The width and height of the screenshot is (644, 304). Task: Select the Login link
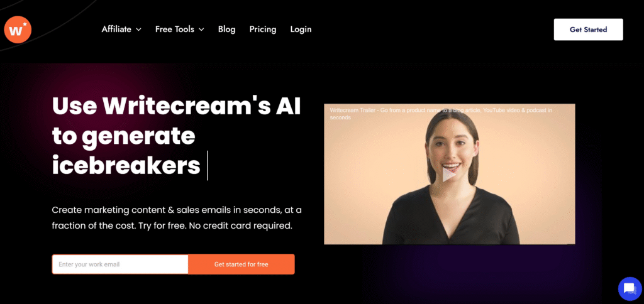[301, 29]
